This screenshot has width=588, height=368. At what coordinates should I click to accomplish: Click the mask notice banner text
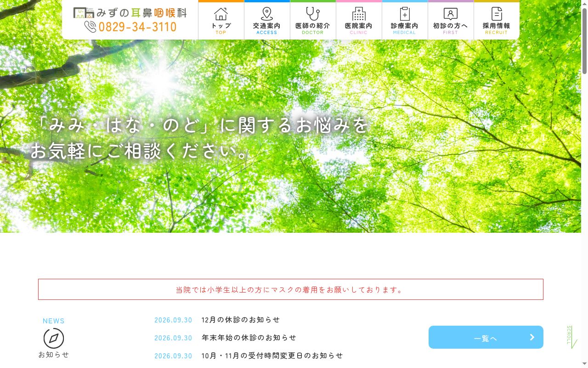[291, 290]
